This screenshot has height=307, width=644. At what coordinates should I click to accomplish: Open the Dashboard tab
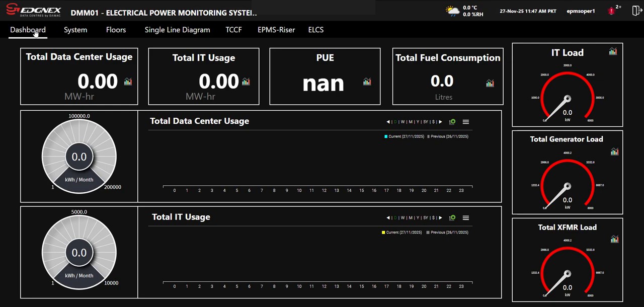click(28, 30)
